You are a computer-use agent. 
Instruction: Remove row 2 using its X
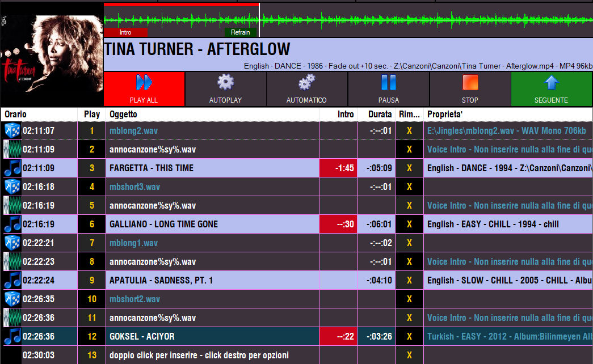[x=409, y=149]
